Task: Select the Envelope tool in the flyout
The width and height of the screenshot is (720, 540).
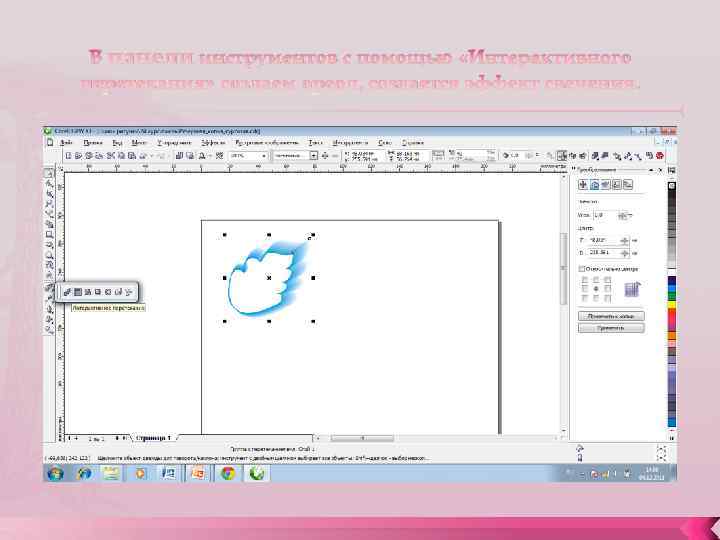Action: [108, 292]
